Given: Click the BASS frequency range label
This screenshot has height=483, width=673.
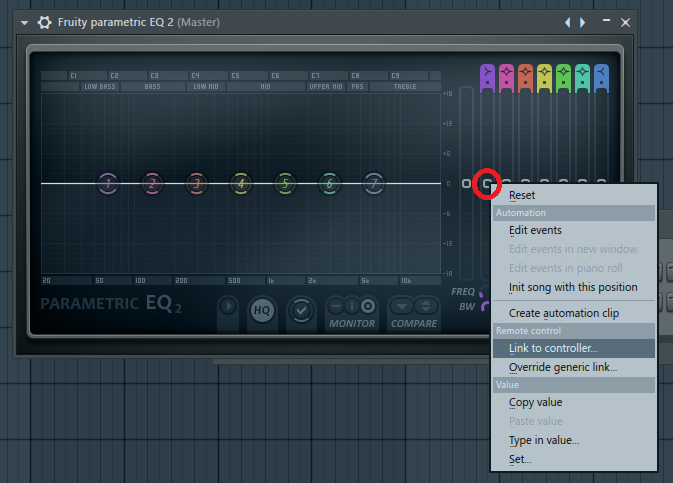Looking at the screenshot, I should coord(152,87).
